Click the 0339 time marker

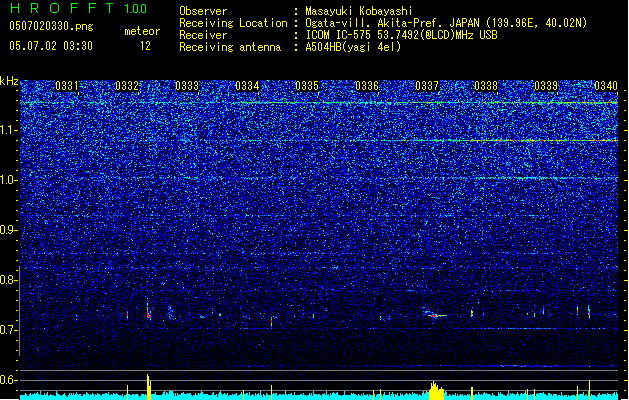click(546, 86)
